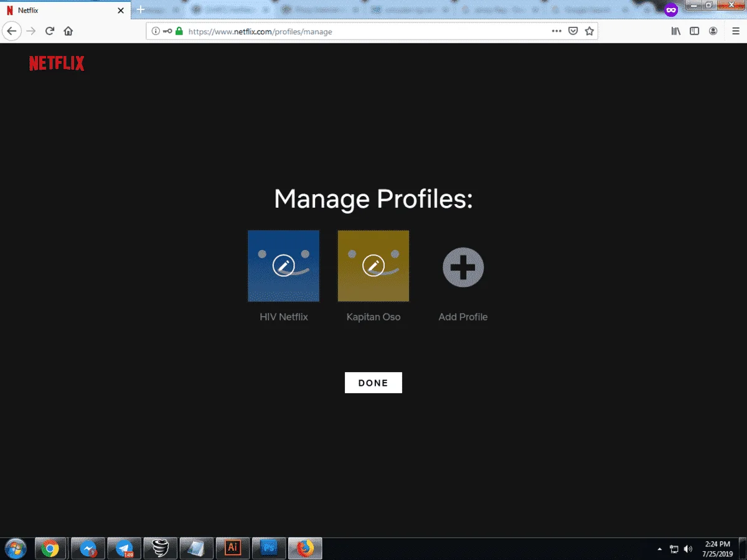Show site information icon in address bar
Viewport: 747px width, 560px height.
[156, 31]
